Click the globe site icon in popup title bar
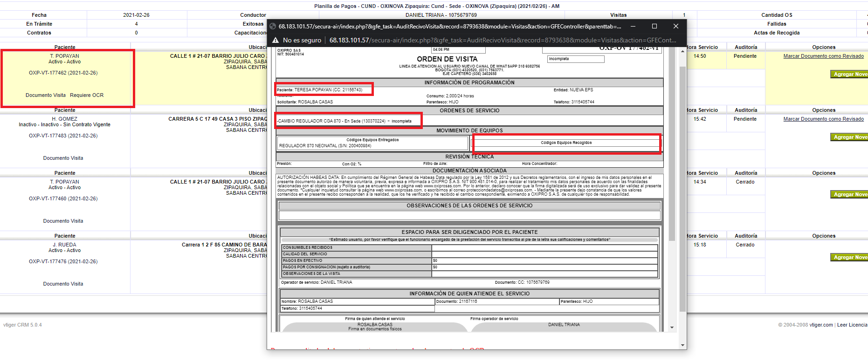868x362 pixels. click(273, 26)
